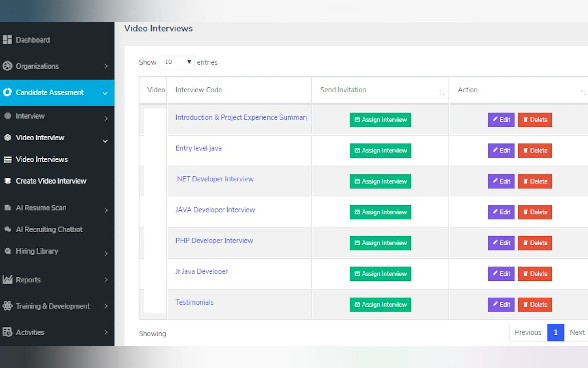
Task: Click the Candidate Assesment circular icon
Action: point(7,92)
